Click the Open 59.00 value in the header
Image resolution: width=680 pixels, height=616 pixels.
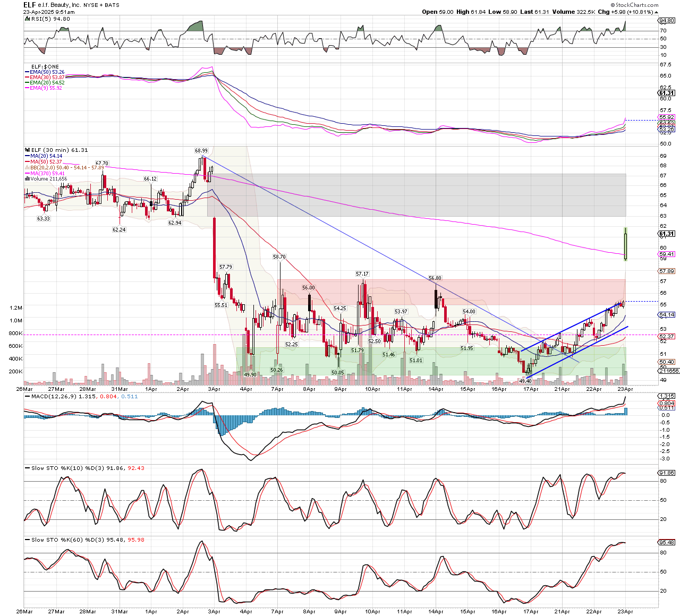(438, 12)
